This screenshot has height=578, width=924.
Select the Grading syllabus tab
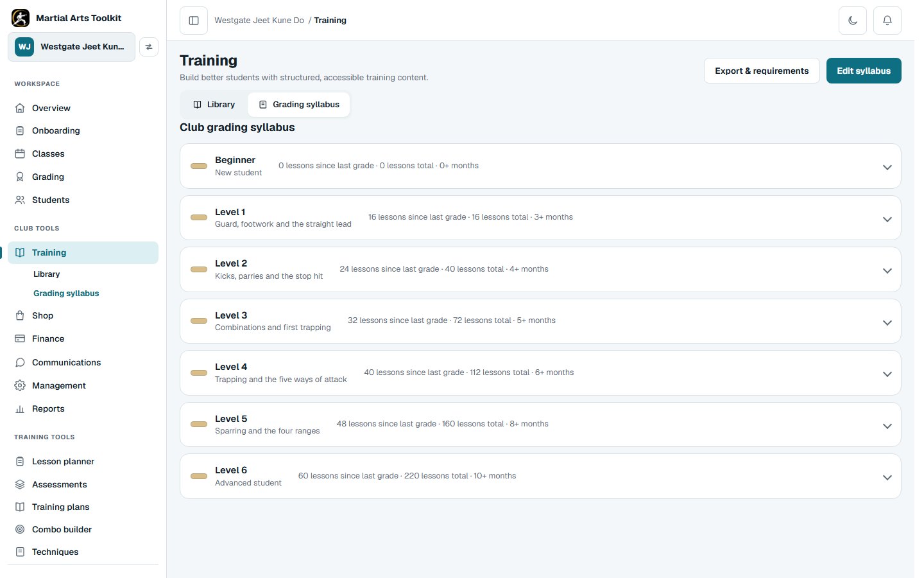click(299, 104)
